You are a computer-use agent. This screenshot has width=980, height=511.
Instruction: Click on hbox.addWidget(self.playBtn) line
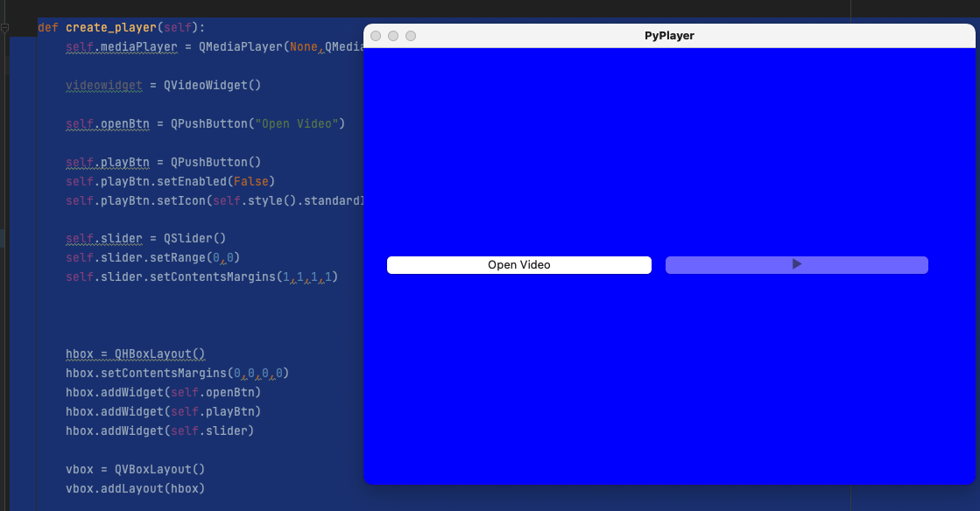click(x=163, y=411)
